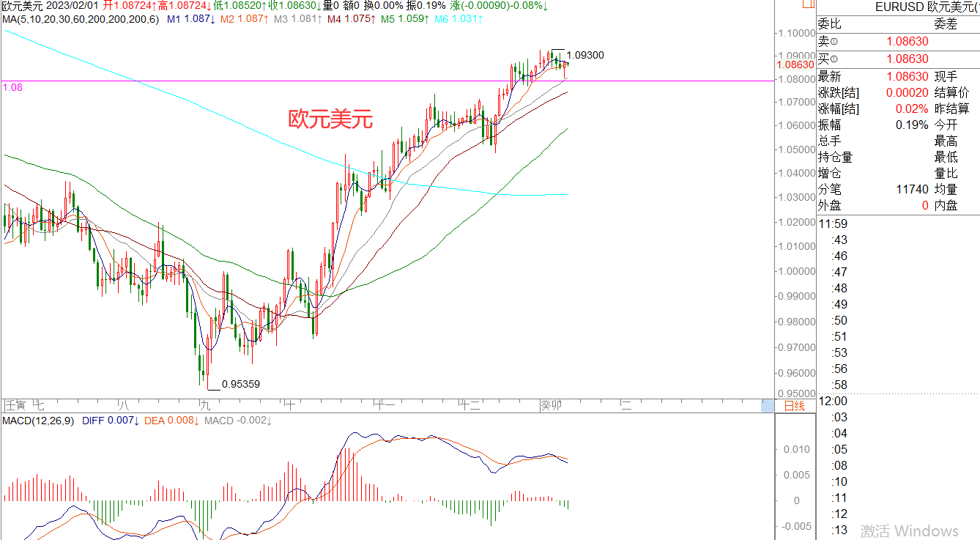The image size is (980, 540).
Task: Open the 日线 period selector
Action: pyautogui.click(x=795, y=405)
